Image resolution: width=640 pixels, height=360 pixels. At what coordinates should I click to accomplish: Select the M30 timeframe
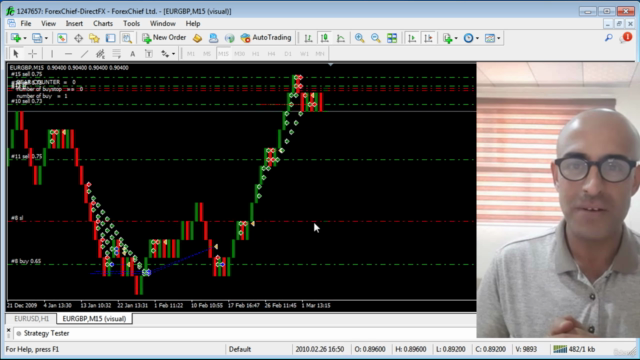tap(240, 53)
